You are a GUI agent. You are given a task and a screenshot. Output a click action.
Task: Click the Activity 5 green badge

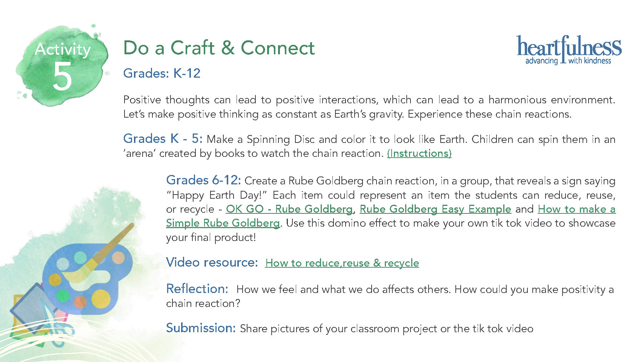[62, 65]
